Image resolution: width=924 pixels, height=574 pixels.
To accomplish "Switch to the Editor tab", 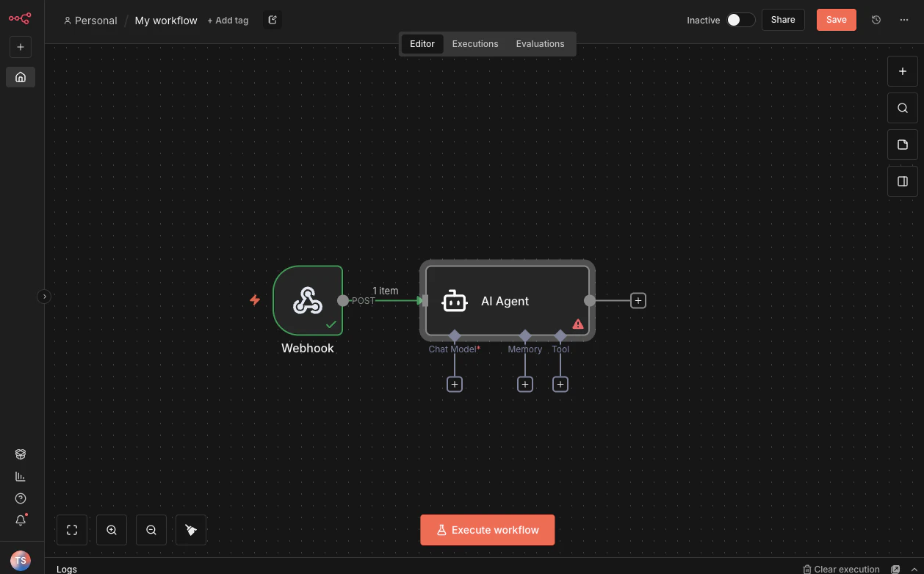I will pyautogui.click(x=422, y=44).
